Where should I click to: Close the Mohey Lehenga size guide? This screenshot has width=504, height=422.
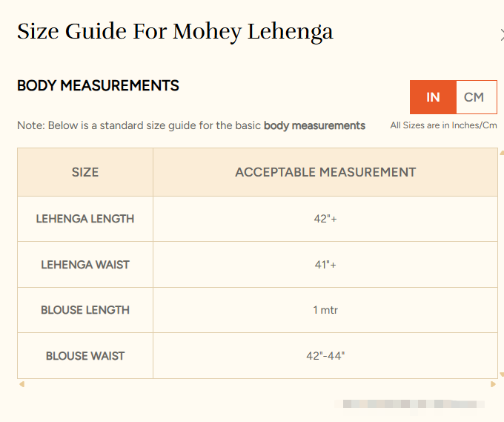pyautogui.click(x=502, y=33)
